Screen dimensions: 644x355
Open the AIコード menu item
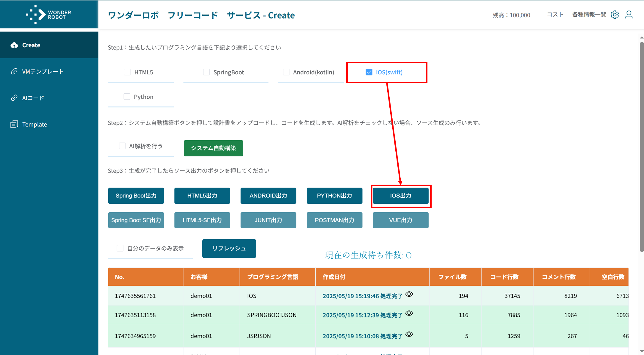(49, 98)
